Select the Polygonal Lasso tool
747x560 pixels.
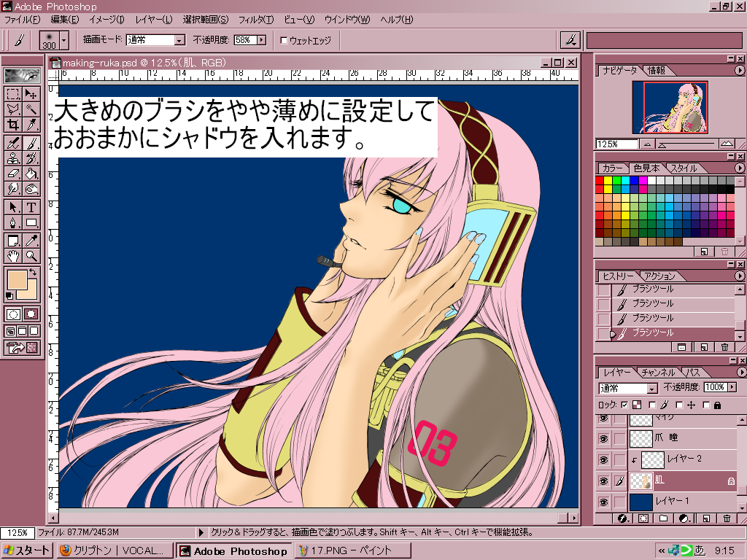tap(13, 109)
